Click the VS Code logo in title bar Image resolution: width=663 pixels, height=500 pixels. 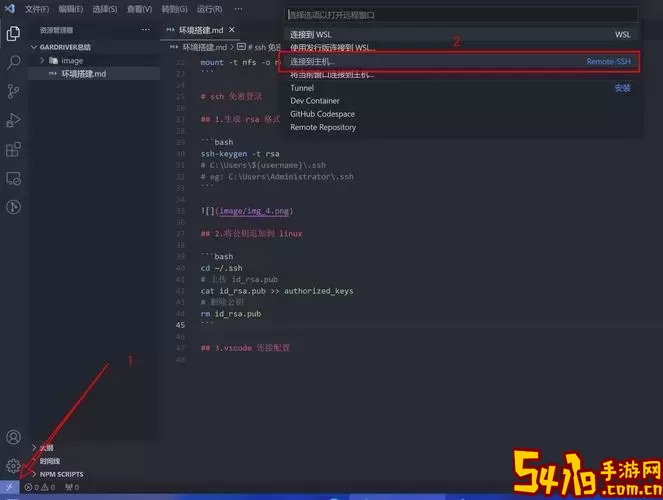10,8
